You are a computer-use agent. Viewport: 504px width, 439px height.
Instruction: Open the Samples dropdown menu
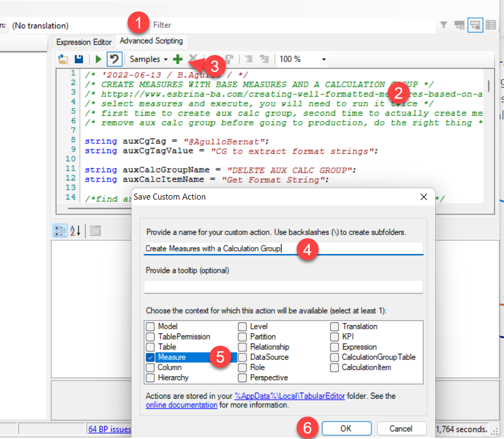tap(149, 59)
